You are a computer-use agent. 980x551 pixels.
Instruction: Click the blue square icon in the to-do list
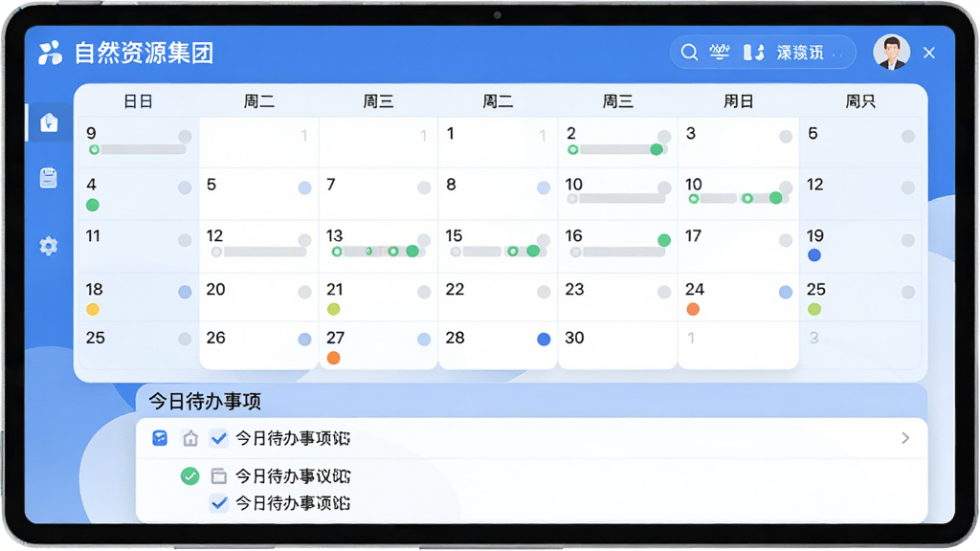pos(160,438)
